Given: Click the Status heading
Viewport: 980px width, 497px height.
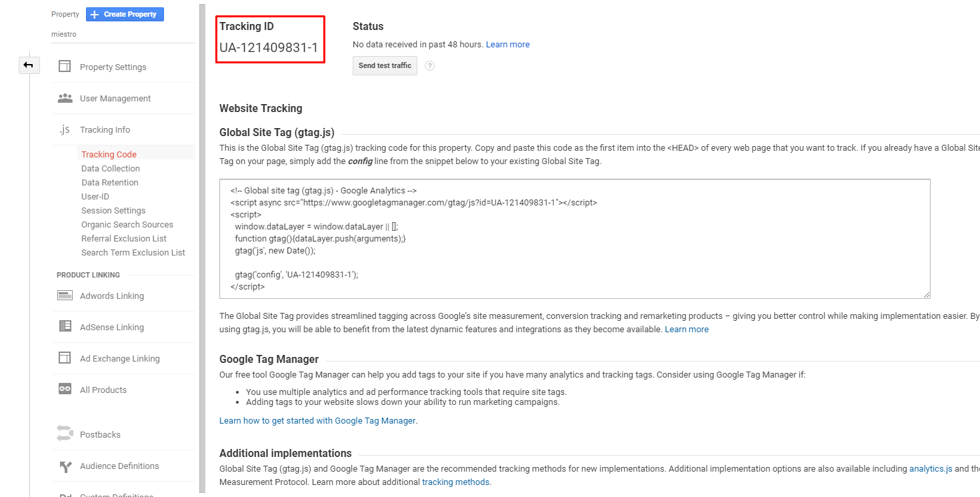Looking at the screenshot, I should point(368,26).
